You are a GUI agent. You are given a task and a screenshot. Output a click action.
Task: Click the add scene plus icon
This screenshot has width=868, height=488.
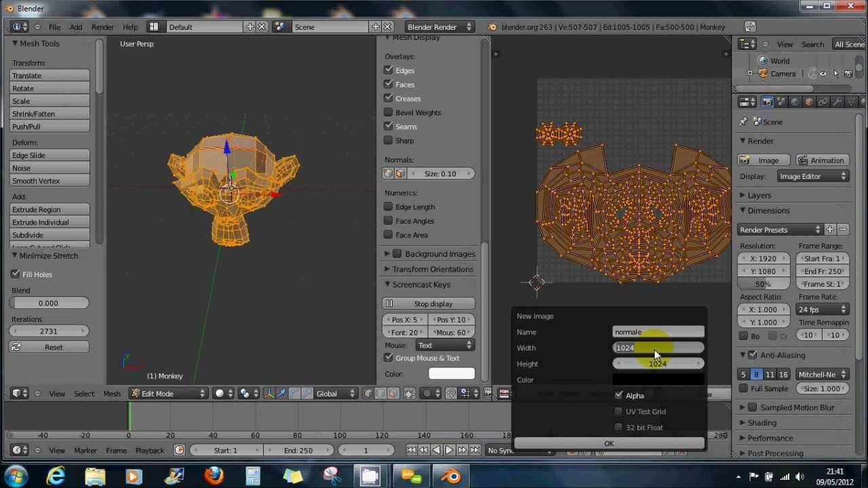tap(375, 27)
